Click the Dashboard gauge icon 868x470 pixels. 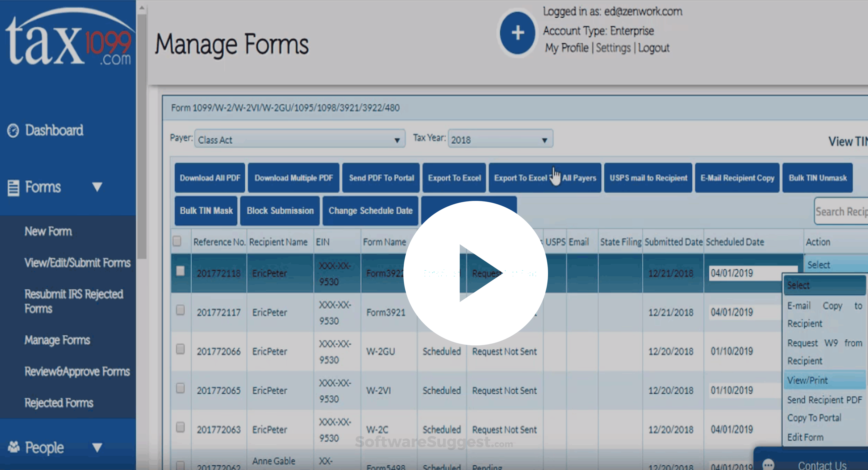tap(13, 130)
